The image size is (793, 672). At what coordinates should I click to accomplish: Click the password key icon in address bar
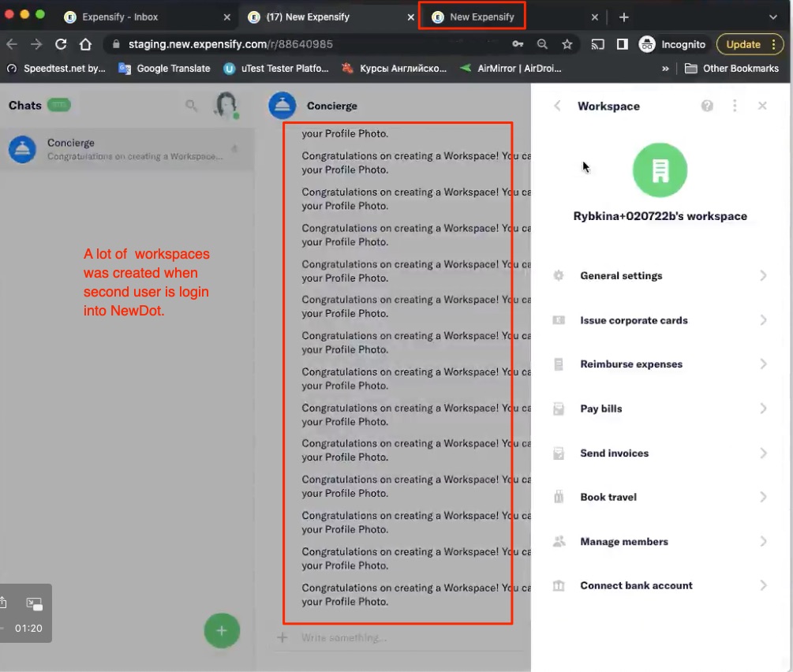pyautogui.click(x=518, y=44)
